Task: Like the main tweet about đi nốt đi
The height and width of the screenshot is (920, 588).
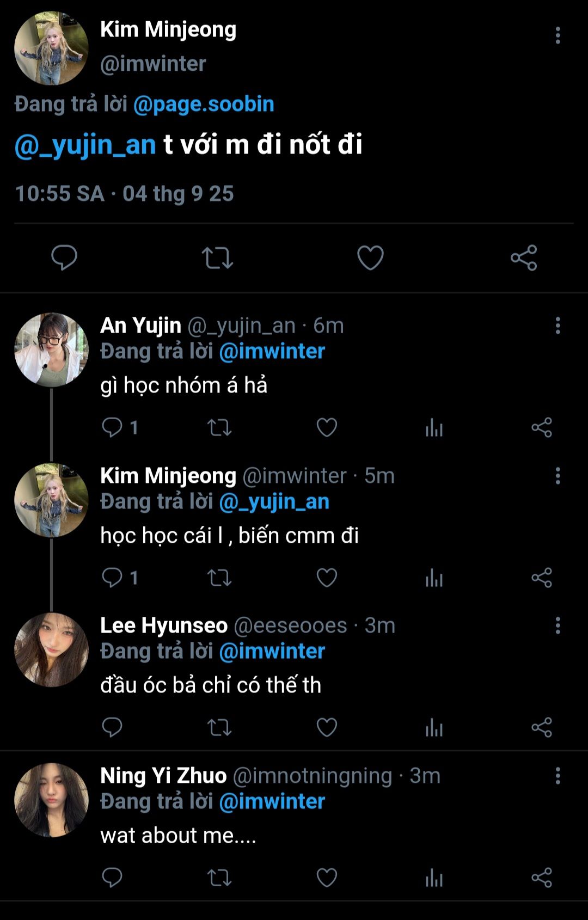Action: [x=370, y=257]
